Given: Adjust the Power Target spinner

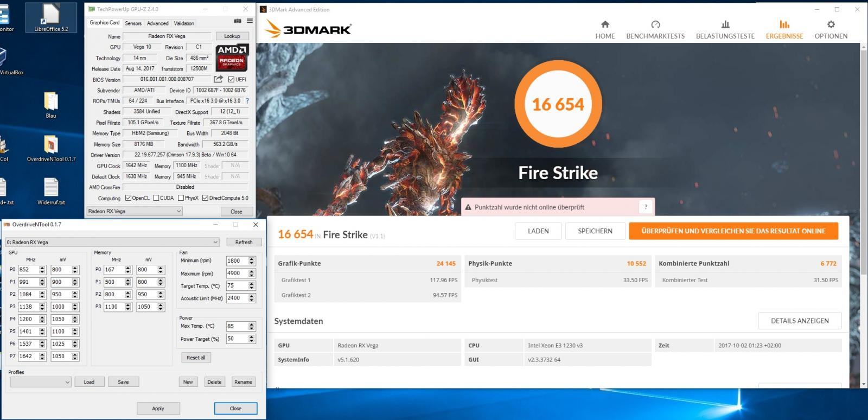Looking at the screenshot, I should point(252,339).
